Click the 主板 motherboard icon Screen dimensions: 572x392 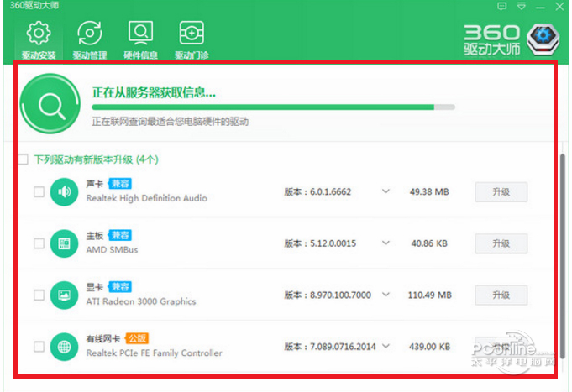click(x=64, y=243)
